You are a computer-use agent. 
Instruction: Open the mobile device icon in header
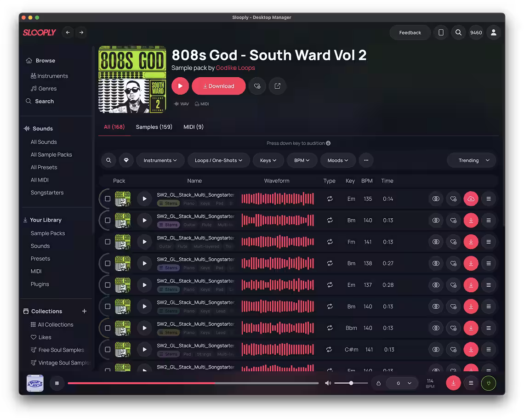pos(441,33)
